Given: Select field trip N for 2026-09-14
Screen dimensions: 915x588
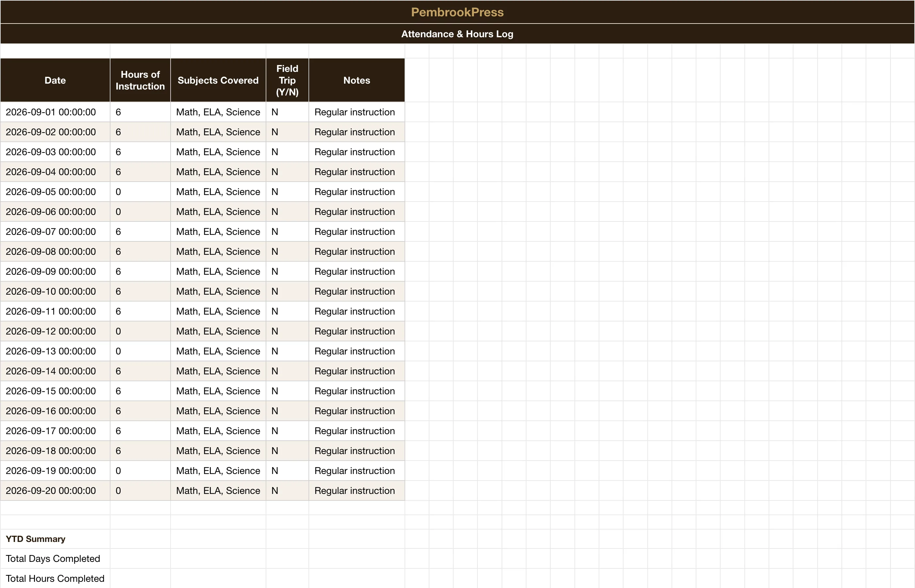Looking at the screenshot, I should click(x=287, y=371).
